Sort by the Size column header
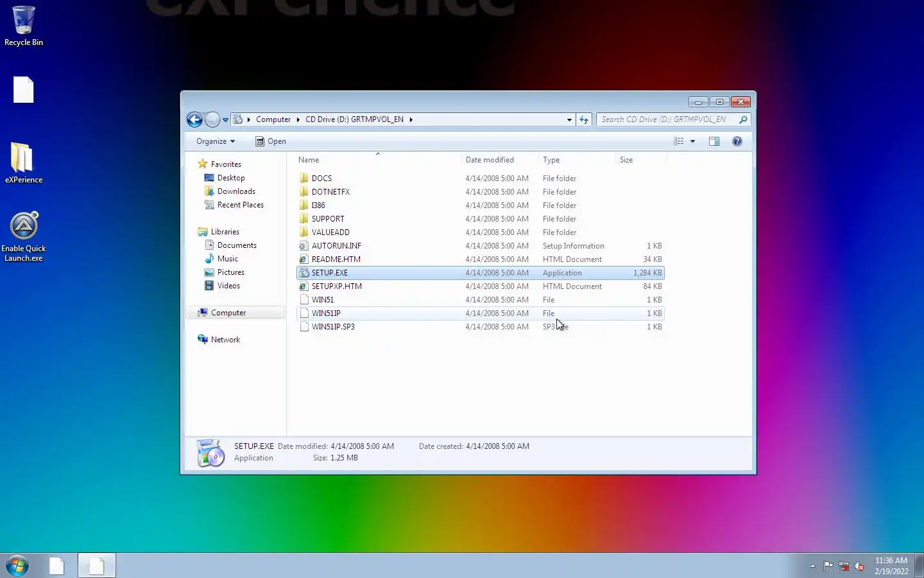 [640, 160]
